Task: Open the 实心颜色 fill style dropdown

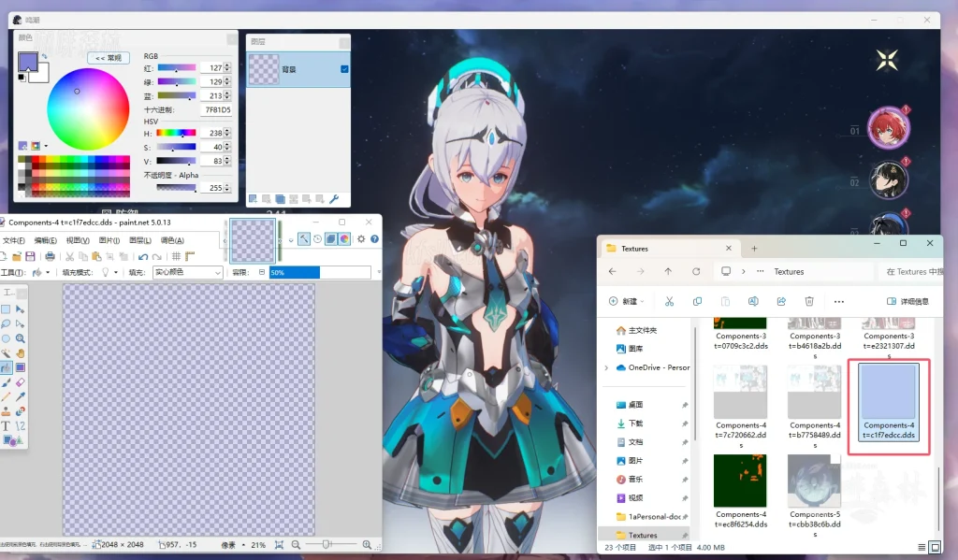Action: point(187,272)
